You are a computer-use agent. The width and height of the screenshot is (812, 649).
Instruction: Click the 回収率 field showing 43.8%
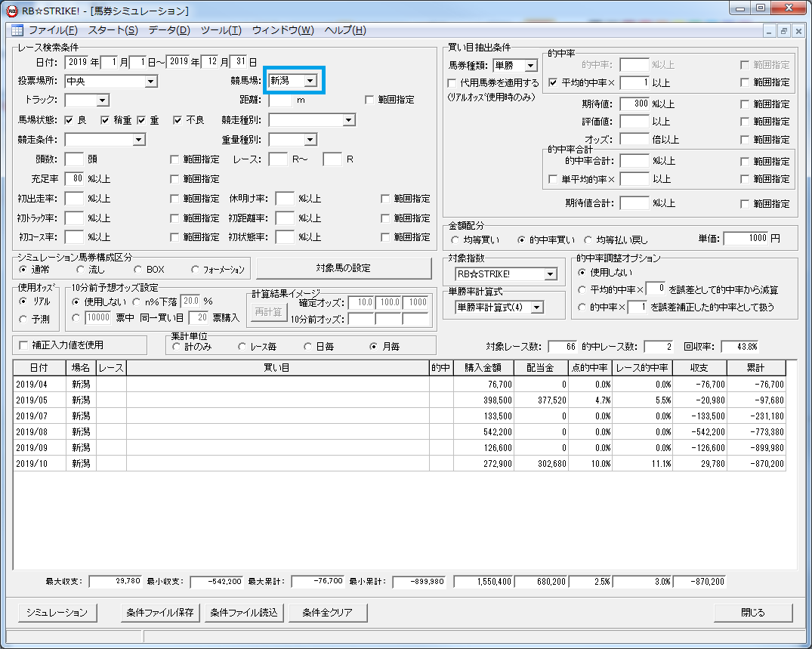tap(740, 347)
